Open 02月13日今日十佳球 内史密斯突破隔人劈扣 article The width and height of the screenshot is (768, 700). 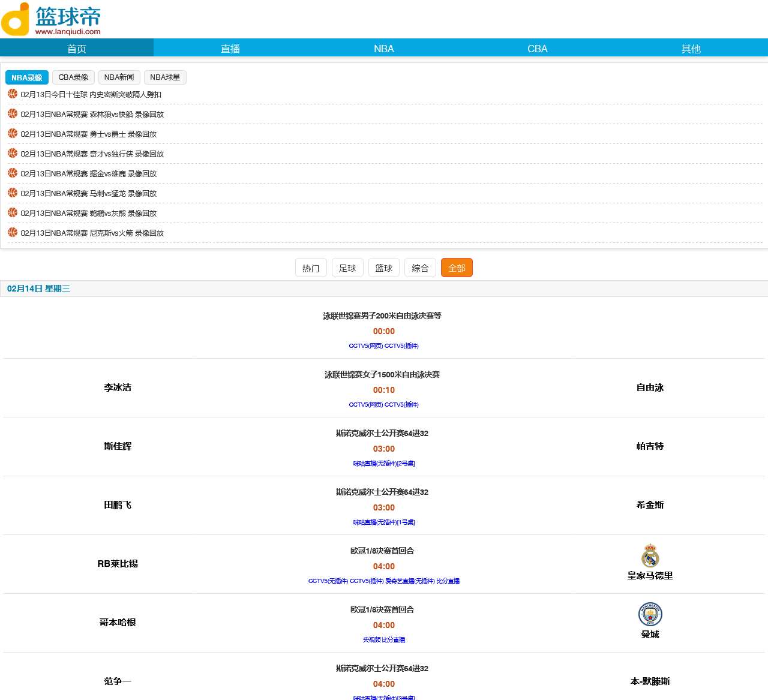point(91,94)
